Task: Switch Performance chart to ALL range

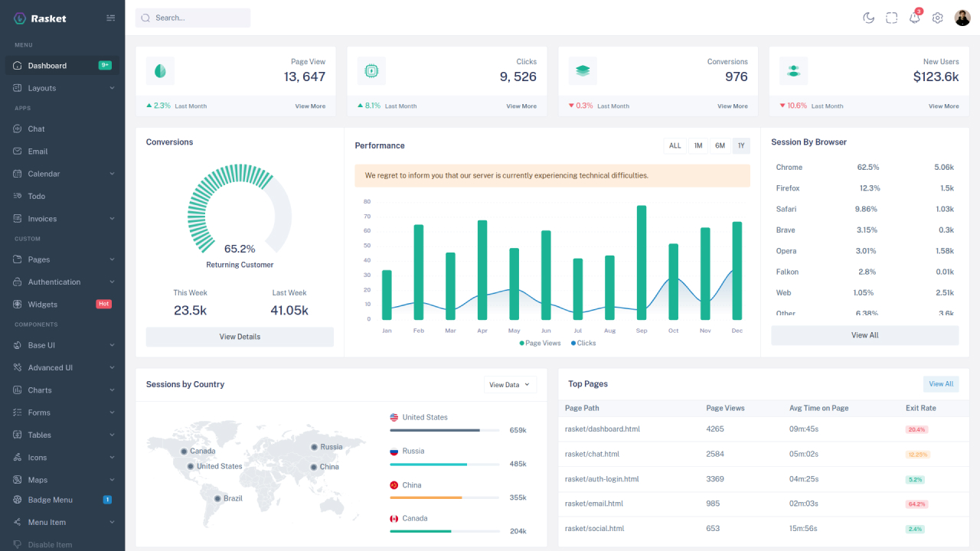Action: [x=675, y=145]
